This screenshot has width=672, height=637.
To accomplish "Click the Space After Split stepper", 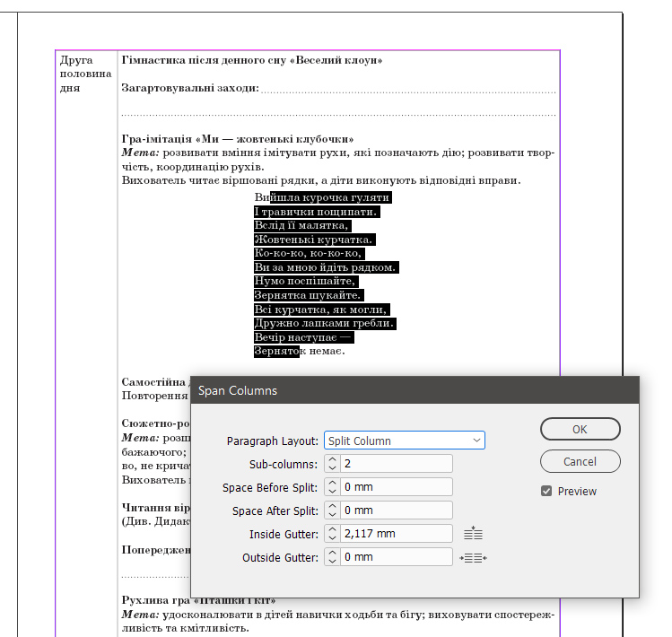I will click(332, 510).
